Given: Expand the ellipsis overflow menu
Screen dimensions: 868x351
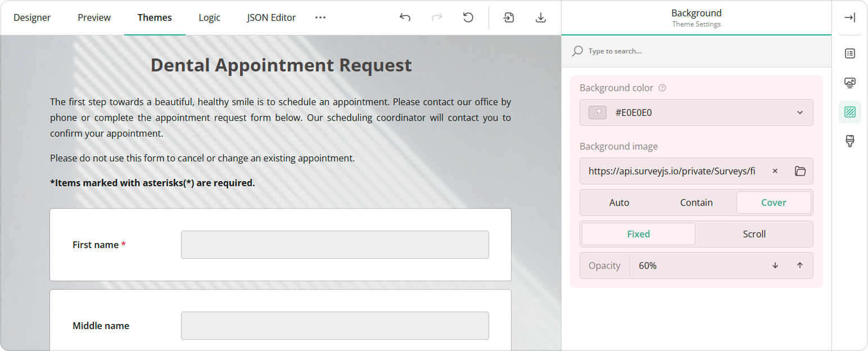Looking at the screenshot, I should (x=320, y=17).
